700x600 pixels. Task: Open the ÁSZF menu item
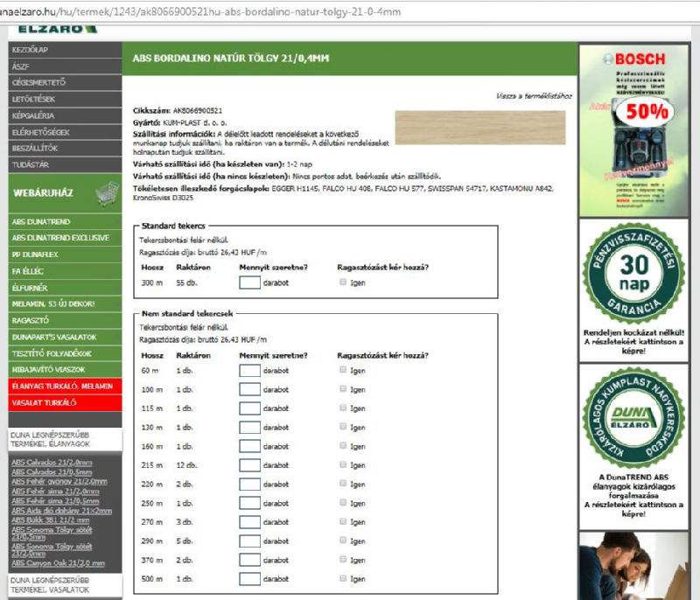65,66
